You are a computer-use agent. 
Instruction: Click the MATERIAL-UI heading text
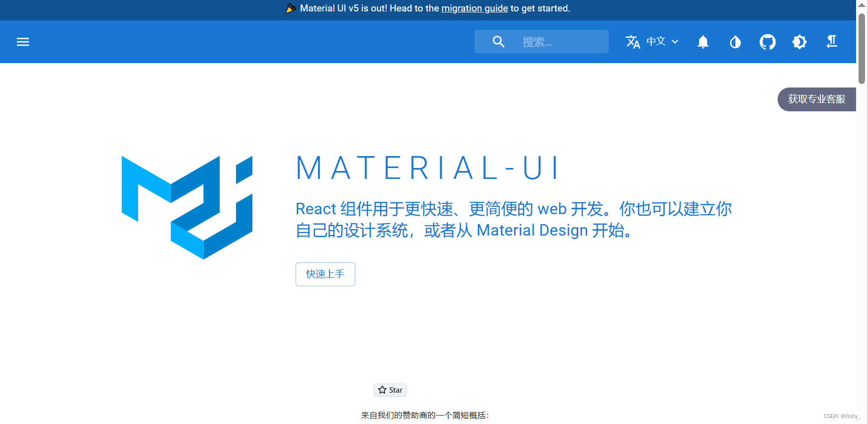click(428, 168)
